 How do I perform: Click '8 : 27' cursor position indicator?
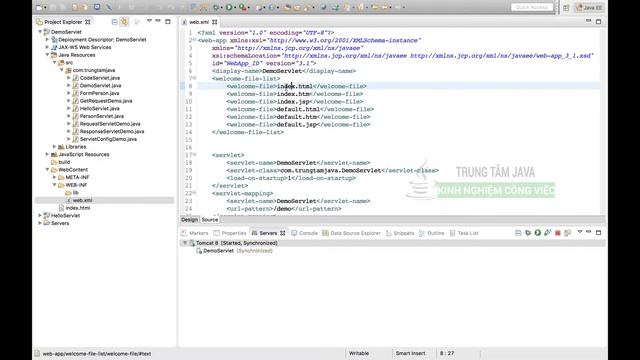(447, 353)
